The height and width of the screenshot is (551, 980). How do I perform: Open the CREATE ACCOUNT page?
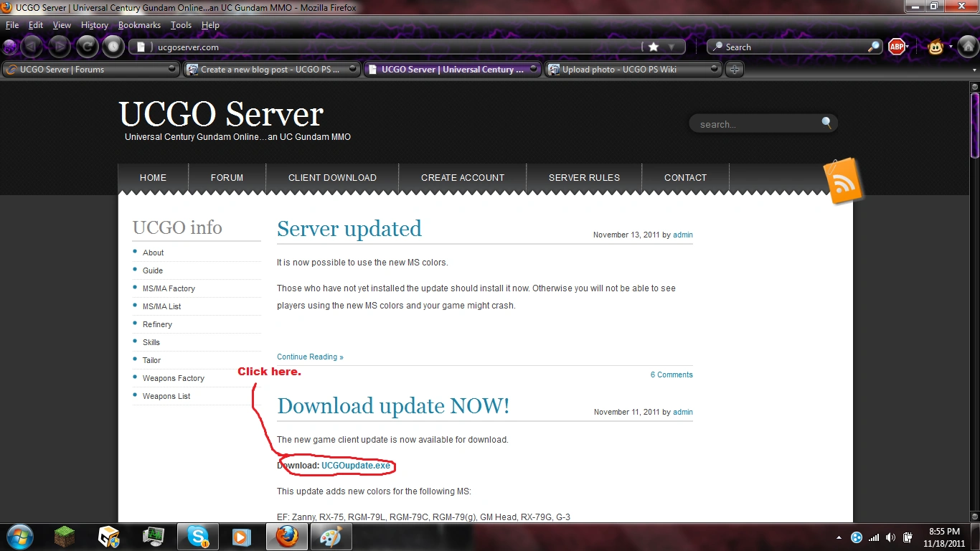pyautogui.click(x=463, y=178)
